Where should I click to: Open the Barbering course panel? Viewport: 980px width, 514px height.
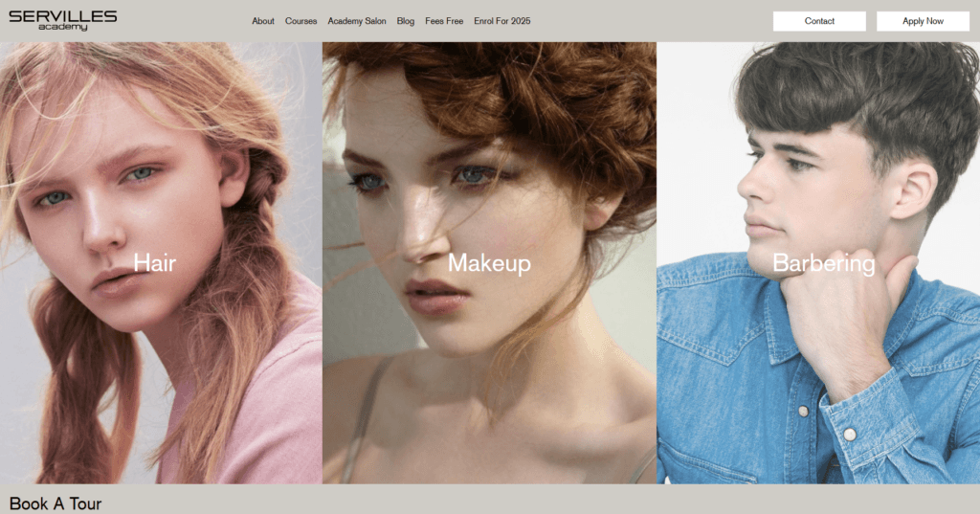[x=818, y=262]
